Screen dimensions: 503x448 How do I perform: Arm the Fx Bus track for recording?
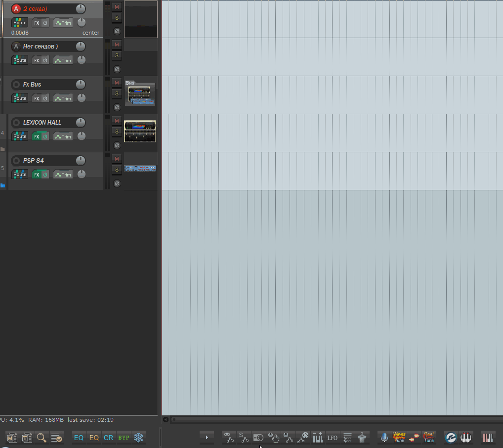tap(16, 85)
